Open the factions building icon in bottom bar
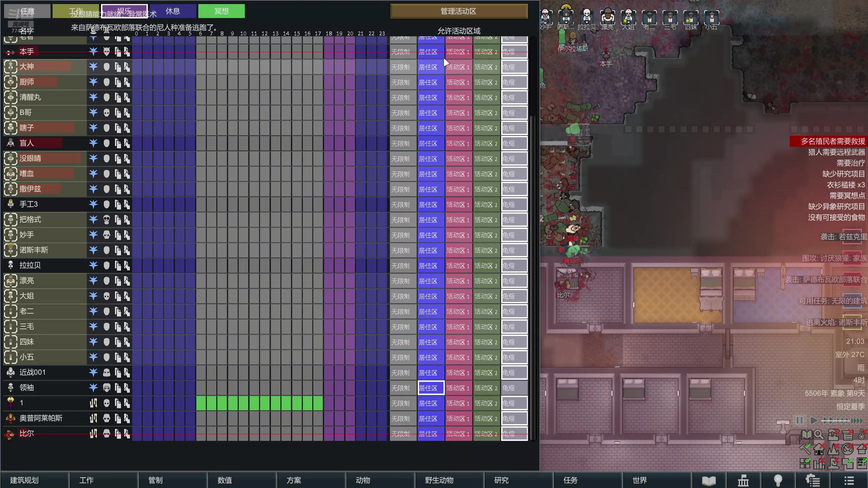 pos(743,480)
